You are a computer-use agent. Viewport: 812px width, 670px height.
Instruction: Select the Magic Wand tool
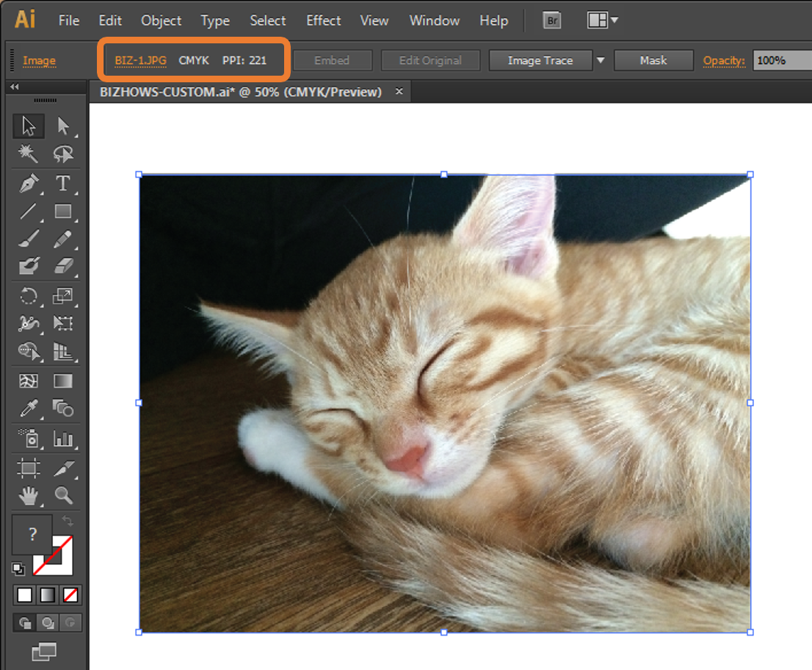point(29,154)
